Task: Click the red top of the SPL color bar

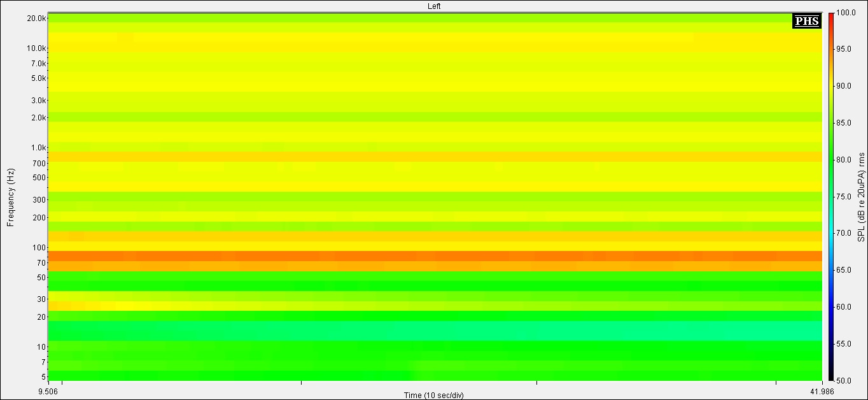Action: 831,15
